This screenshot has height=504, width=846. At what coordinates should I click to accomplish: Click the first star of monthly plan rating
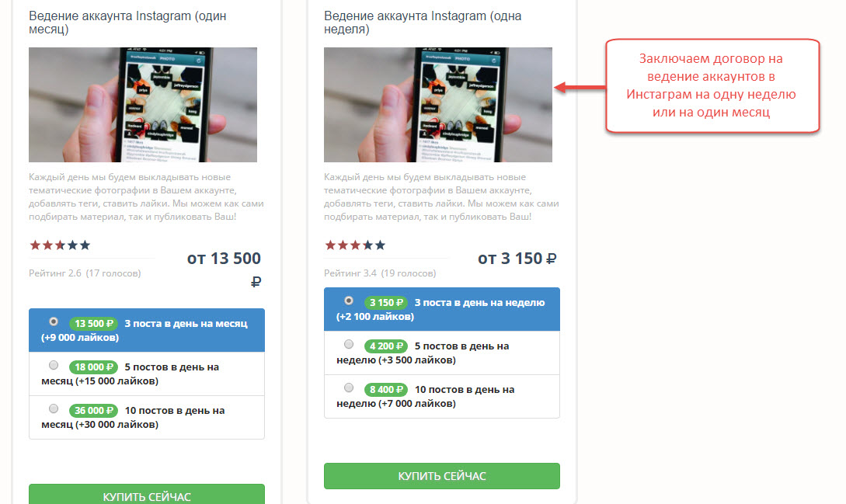coord(35,245)
